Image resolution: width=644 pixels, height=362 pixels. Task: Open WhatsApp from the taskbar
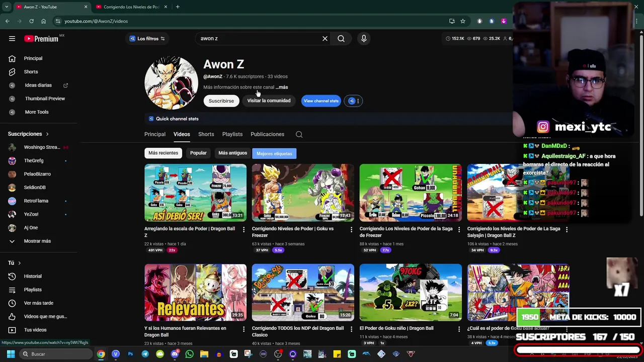[x=189, y=354]
